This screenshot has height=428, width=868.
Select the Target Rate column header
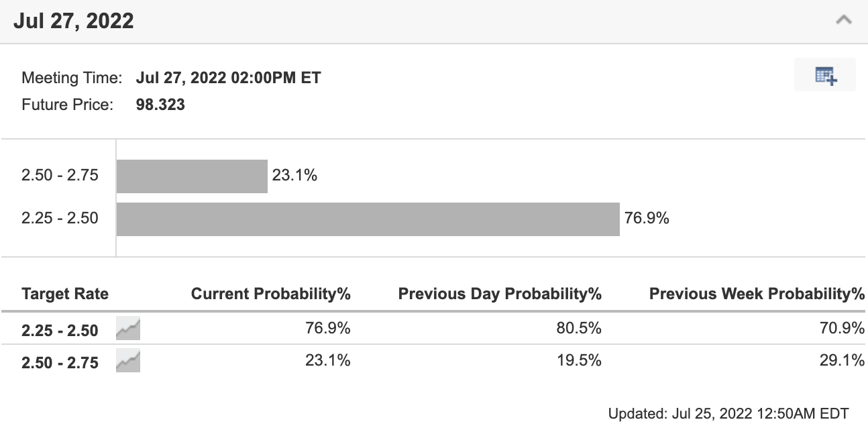[x=65, y=294]
